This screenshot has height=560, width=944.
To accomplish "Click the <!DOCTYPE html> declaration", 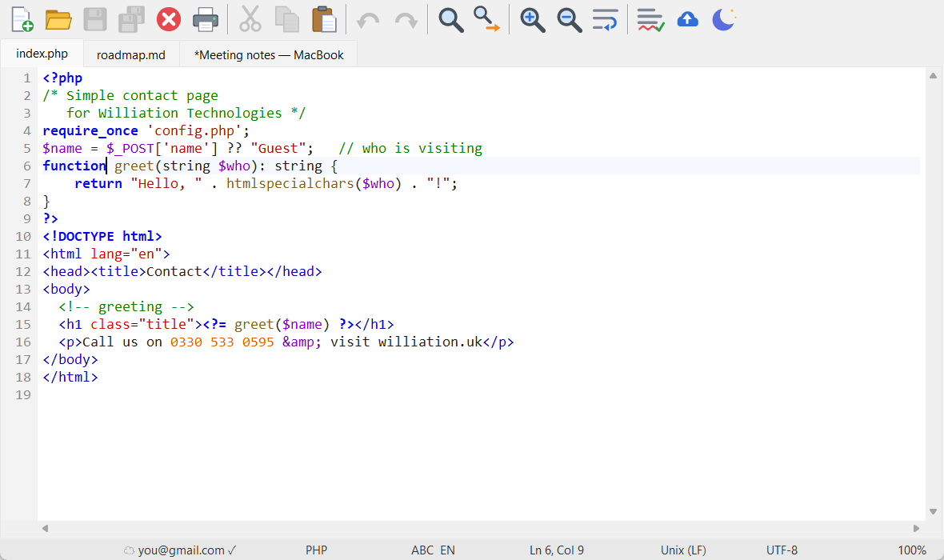I will pos(102,236).
